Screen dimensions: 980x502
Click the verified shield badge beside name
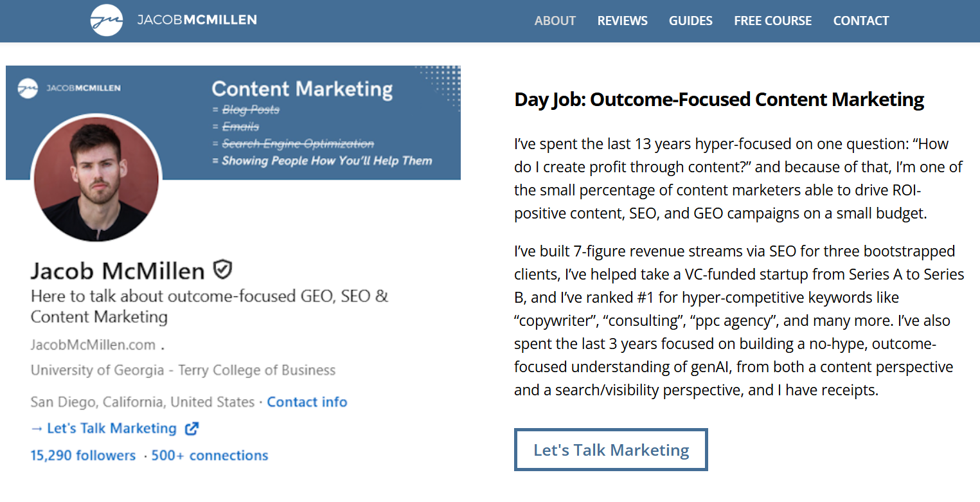click(222, 269)
